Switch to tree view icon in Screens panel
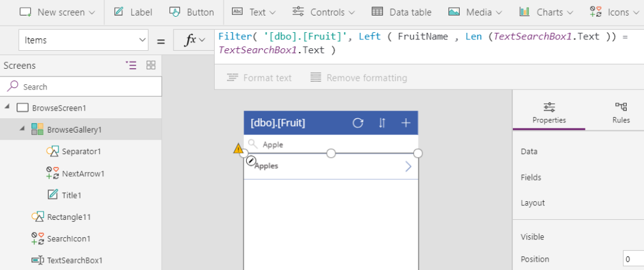The width and height of the screenshot is (644, 270). [x=131, y=65]
